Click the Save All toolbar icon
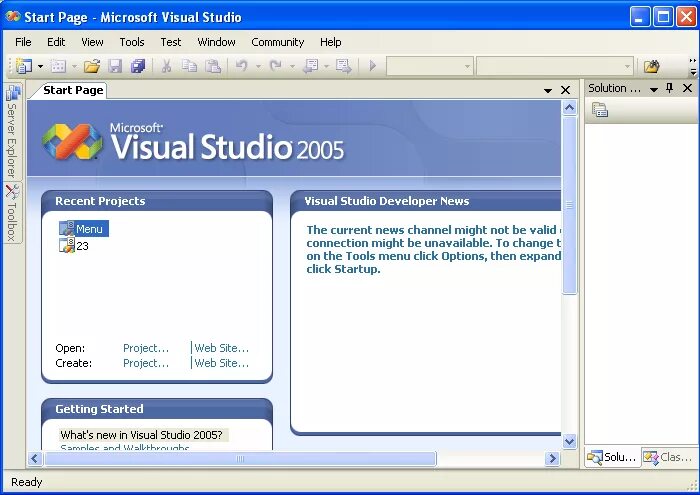Viewport: 700px width, 495px height. pos(138,67)
